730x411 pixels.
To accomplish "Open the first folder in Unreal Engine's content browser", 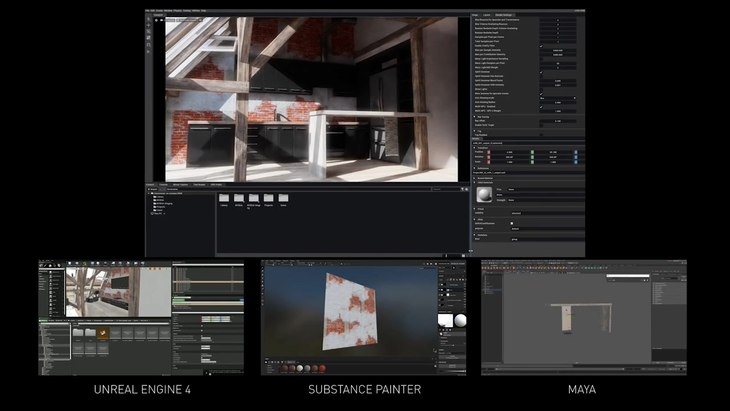I will click(78, 333).
